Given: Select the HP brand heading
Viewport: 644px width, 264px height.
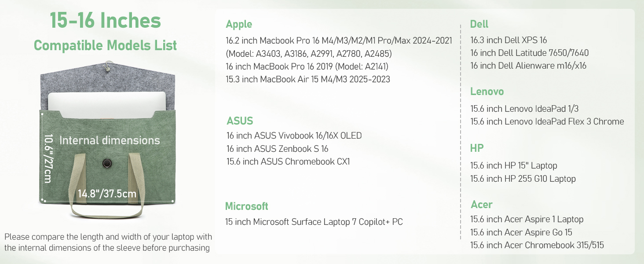Looking at the screenshot, I should pyautogui.click(x=477, y=148).
